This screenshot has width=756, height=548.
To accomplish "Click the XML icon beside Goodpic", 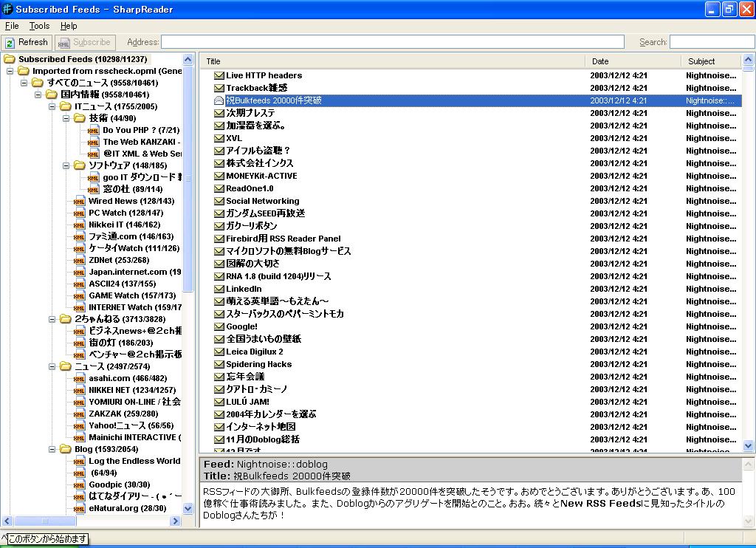I will (80, 484).
